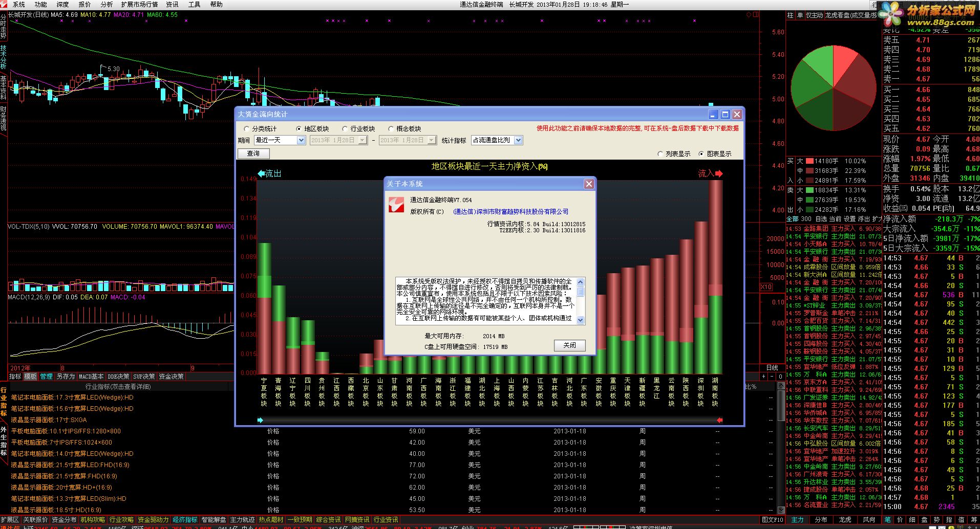
Task: Select the MACD基本 template tab
Action: (x=91, y=377)
